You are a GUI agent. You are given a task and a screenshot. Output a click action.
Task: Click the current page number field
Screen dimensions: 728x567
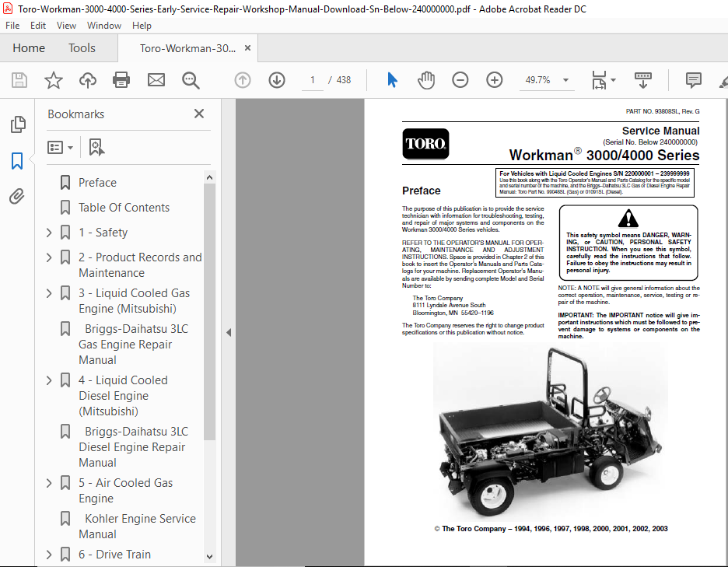[x=313, y=80]
